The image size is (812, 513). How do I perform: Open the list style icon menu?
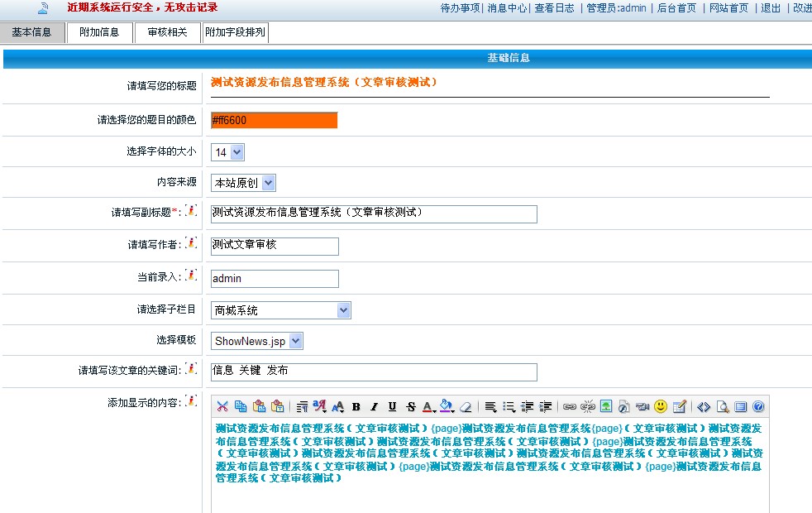[509, 407]
